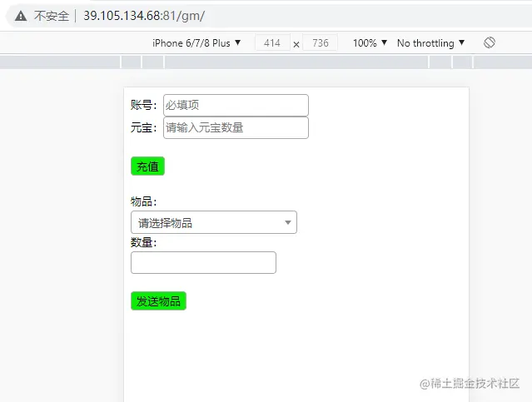Viewport: 532px width, 402px height.
Task: Click the green 充值 recharge button
Action: [147, 166]
